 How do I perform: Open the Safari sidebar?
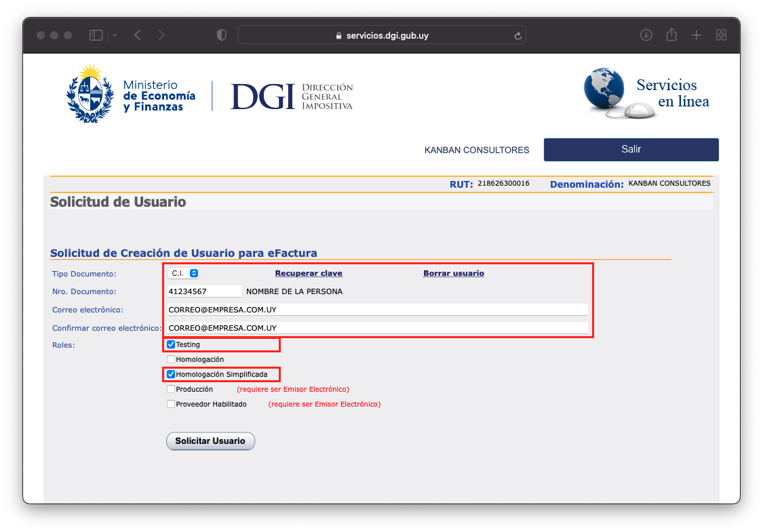point(96,35)
